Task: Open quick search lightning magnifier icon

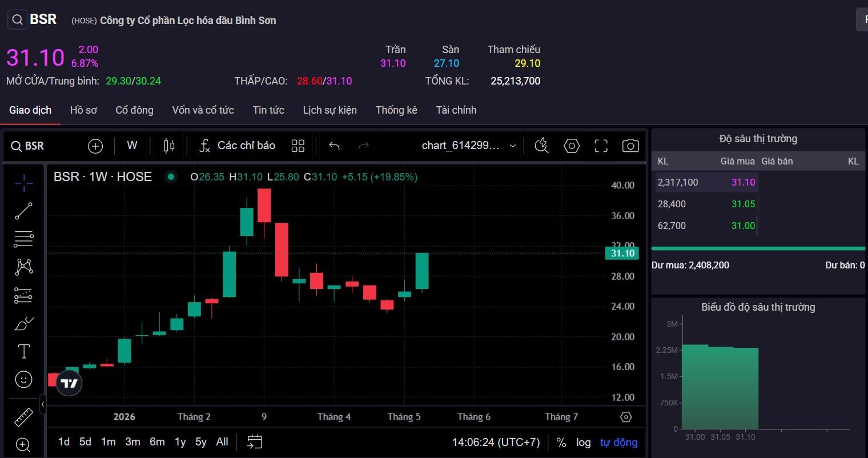Action: [541, 146]
